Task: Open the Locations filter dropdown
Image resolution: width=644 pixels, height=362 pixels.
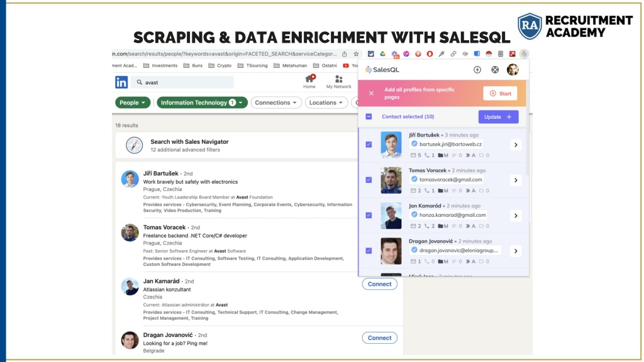Action: point(326,102)
